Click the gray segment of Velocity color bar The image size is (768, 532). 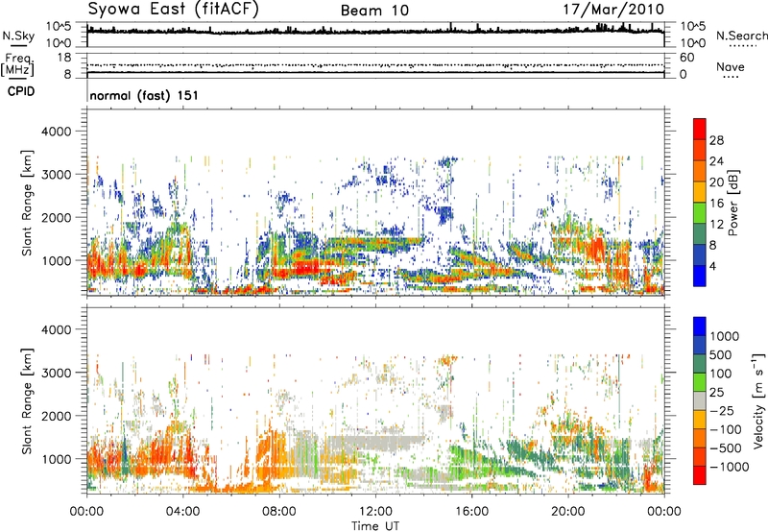tap(700, 400)
